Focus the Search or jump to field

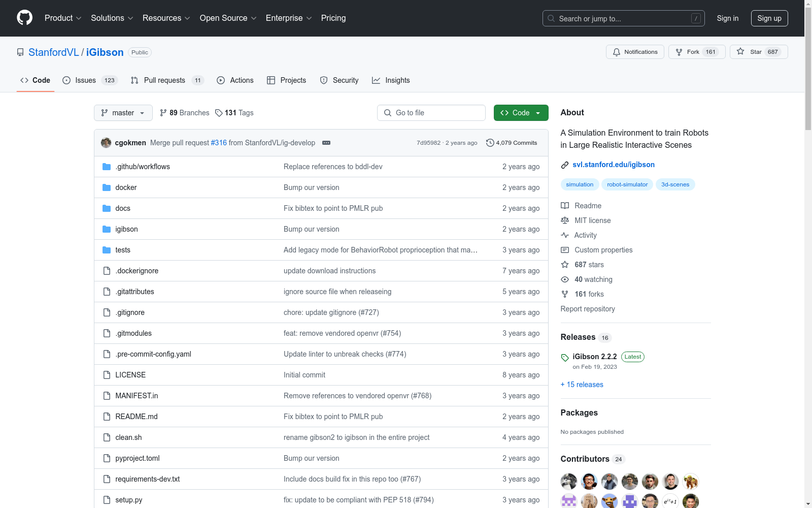click(624, 18)
